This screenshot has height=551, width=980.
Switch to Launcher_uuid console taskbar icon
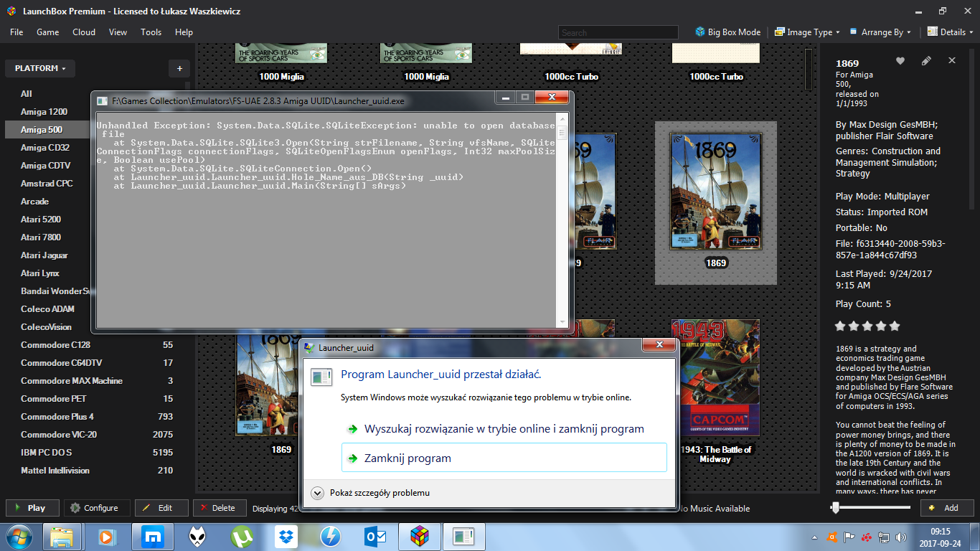click(x=464, y=536)
